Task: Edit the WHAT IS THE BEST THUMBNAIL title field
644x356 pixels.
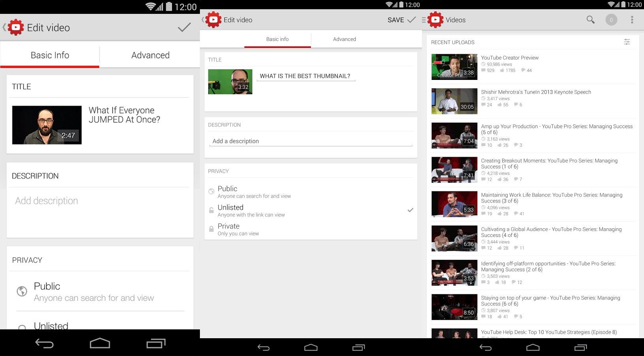Action: pyautogui.click(x=305, y=76)
